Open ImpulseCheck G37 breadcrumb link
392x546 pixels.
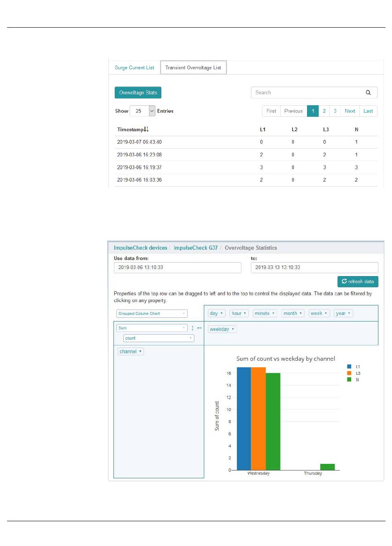196,248
